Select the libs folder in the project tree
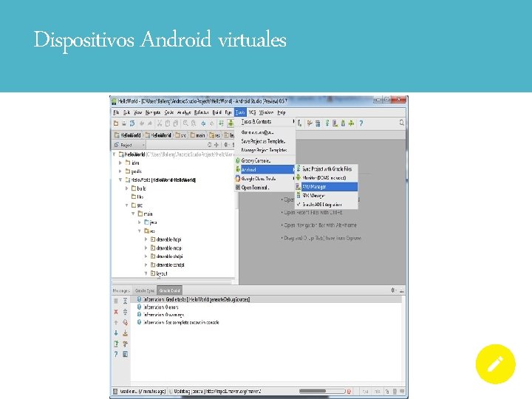 137,197
